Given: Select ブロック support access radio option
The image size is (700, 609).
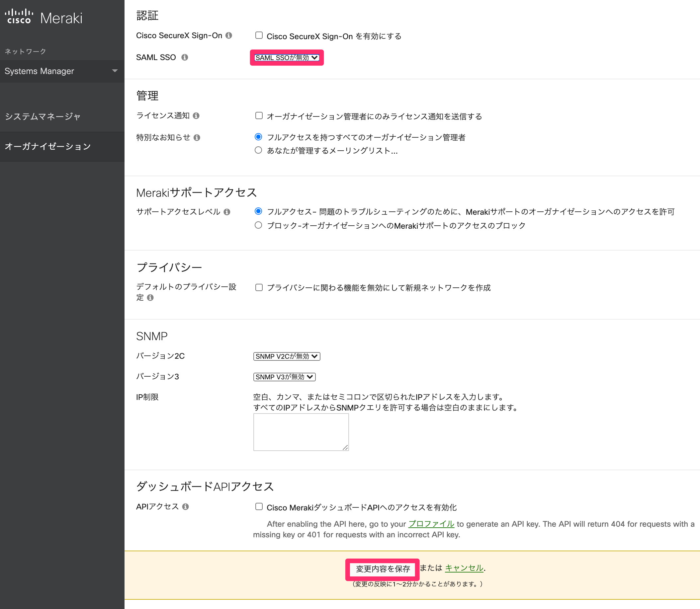Looking at the screenshot, I should (x=258, y=225).
